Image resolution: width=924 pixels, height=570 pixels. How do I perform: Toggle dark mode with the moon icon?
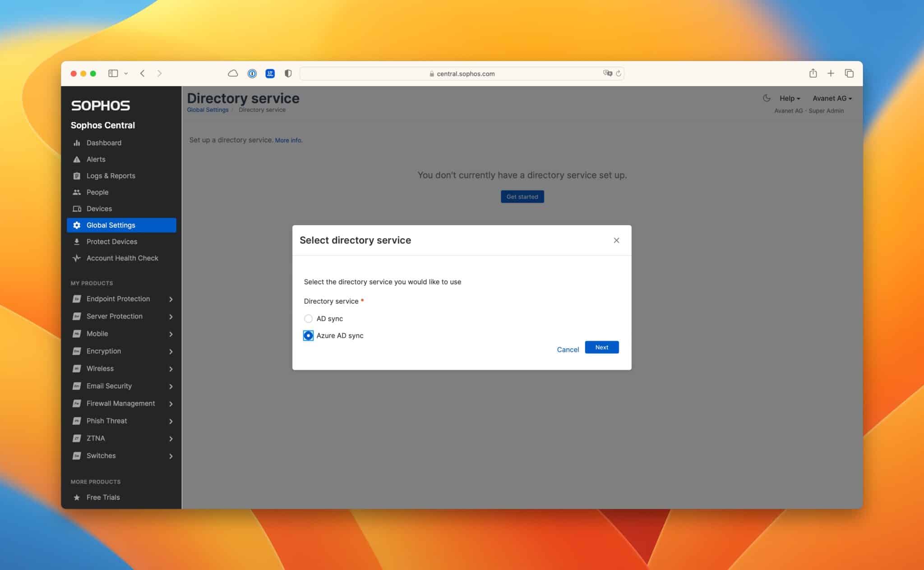(766, 98)
